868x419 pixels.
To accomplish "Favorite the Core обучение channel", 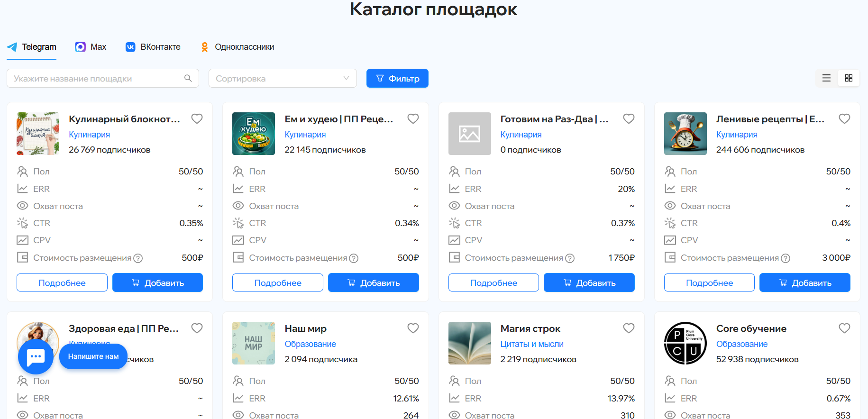I will [x=844, y=328].
